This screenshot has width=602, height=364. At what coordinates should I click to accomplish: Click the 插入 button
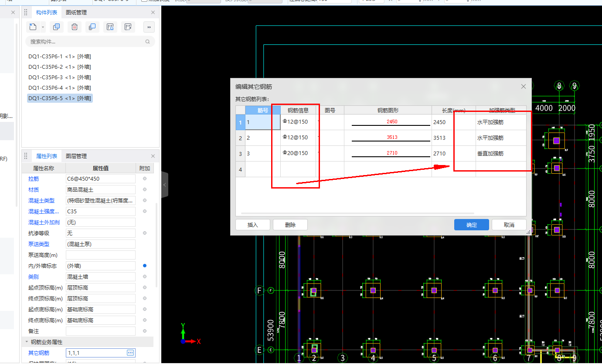[253, 225]
